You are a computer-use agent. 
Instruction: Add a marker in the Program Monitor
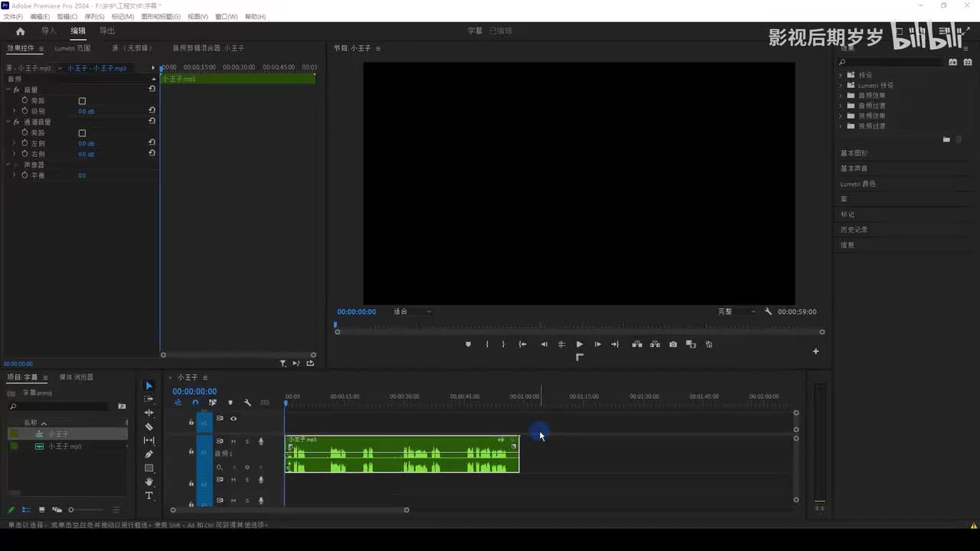click(469, 344)
